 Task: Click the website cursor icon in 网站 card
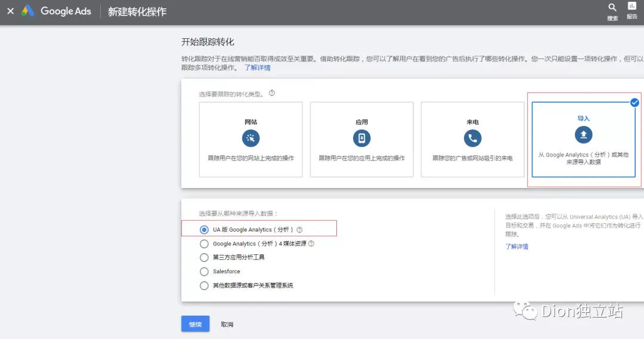click(250, 139)
